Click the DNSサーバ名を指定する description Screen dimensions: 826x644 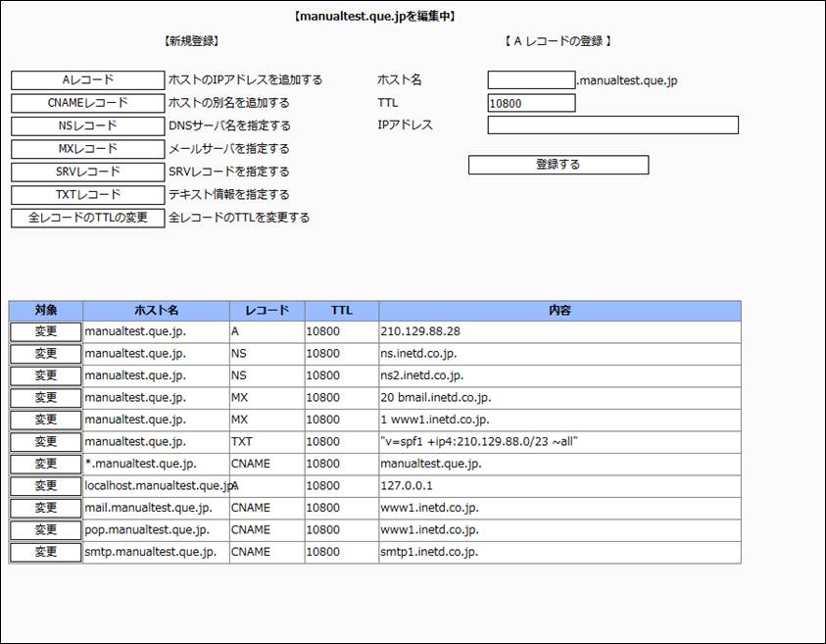point(229,125)
